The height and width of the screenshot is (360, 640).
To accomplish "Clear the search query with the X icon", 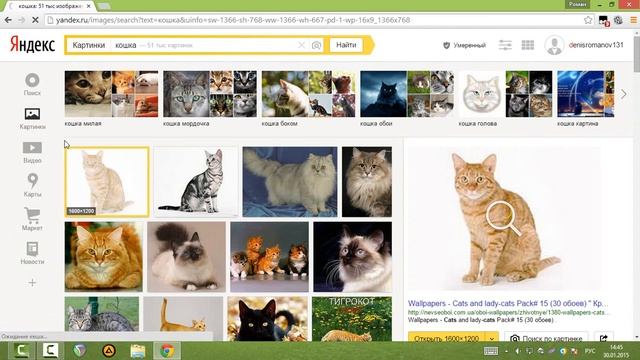I will coord(301,45).
